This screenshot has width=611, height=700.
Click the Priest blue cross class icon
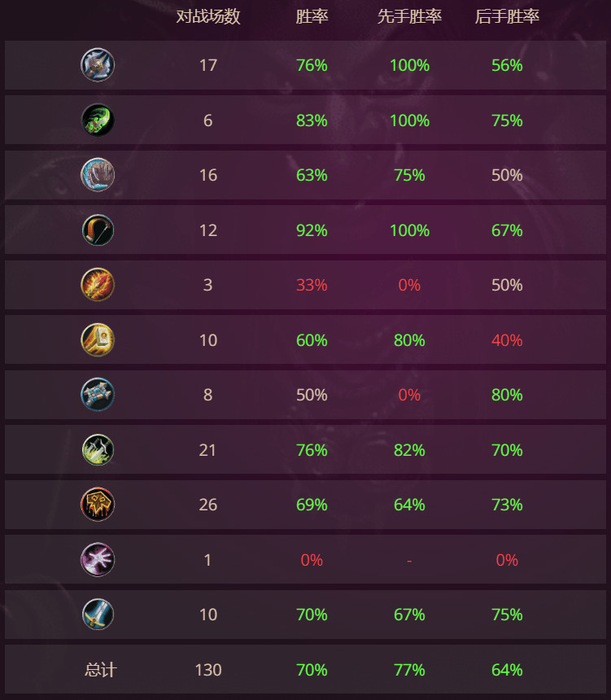98,395
